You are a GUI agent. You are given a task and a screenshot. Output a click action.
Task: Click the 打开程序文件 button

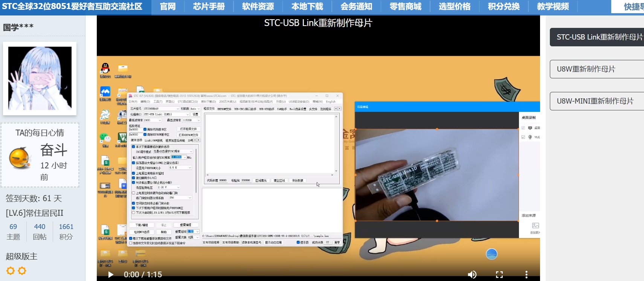[x=188, y=129]
